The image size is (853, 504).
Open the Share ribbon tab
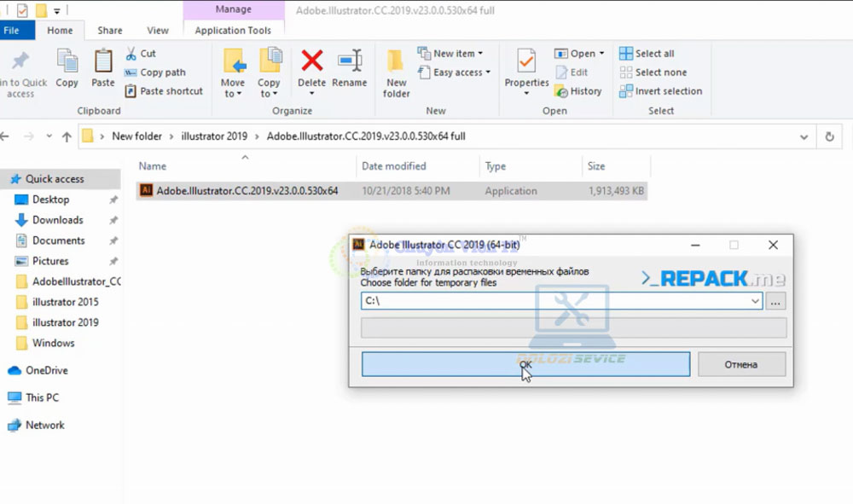click(x=109, y=30)
